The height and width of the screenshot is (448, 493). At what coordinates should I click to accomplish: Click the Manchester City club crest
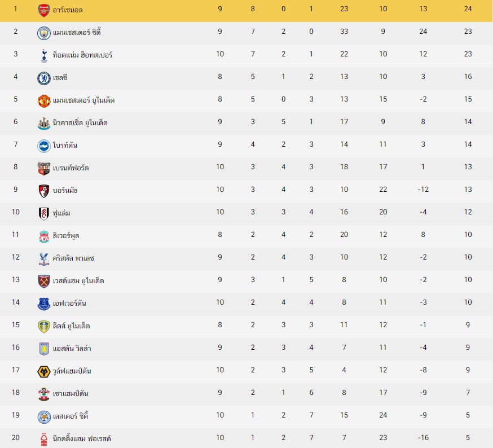[43, 33]
